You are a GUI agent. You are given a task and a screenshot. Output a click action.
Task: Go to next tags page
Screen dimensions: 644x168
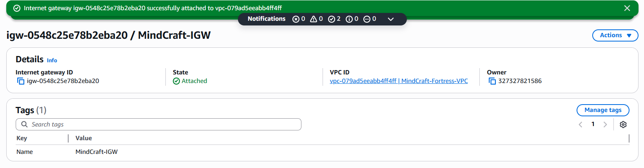[605, 125]
